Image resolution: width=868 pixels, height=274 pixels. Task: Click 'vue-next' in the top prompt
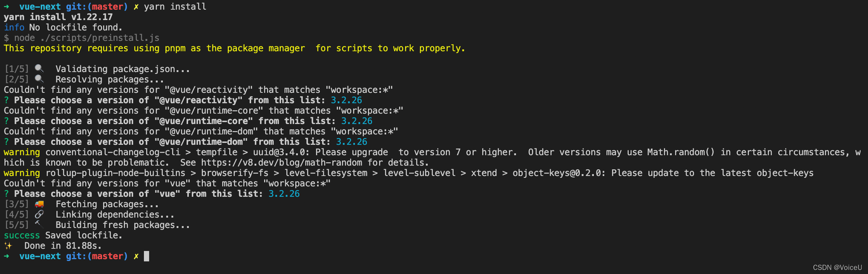[x=40, y=7]
